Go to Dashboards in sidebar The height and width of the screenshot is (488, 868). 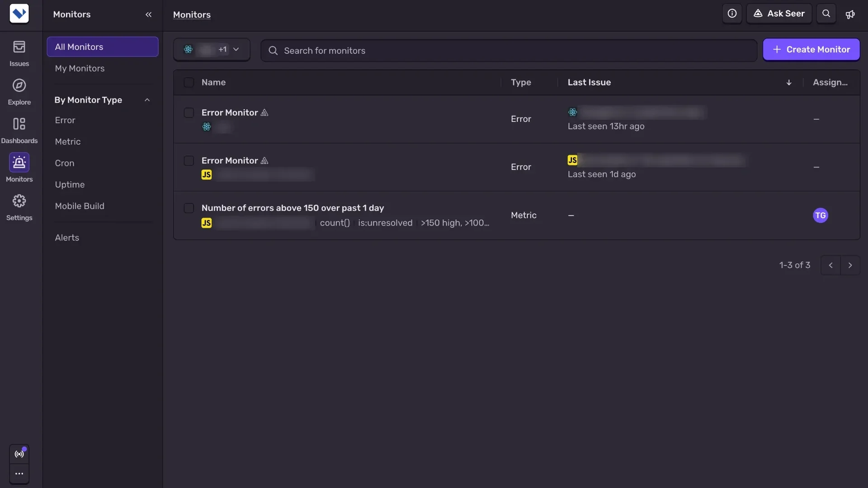[19, 131]
